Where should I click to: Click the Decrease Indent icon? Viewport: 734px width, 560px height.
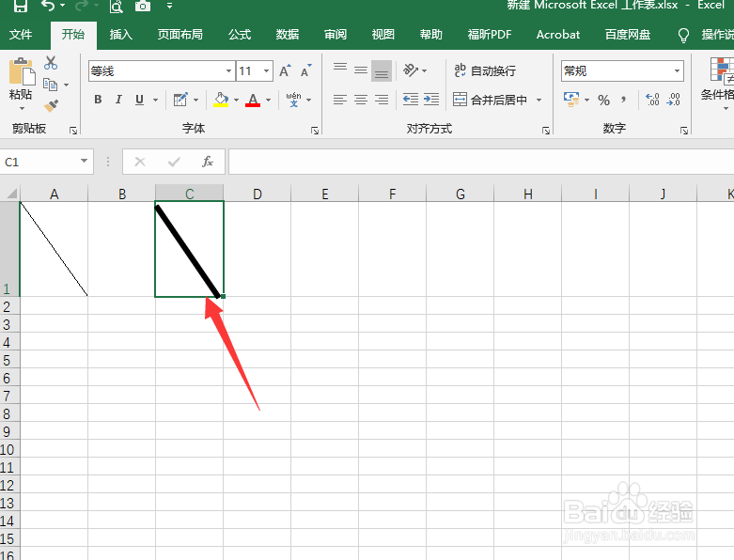tap(411, 100)
